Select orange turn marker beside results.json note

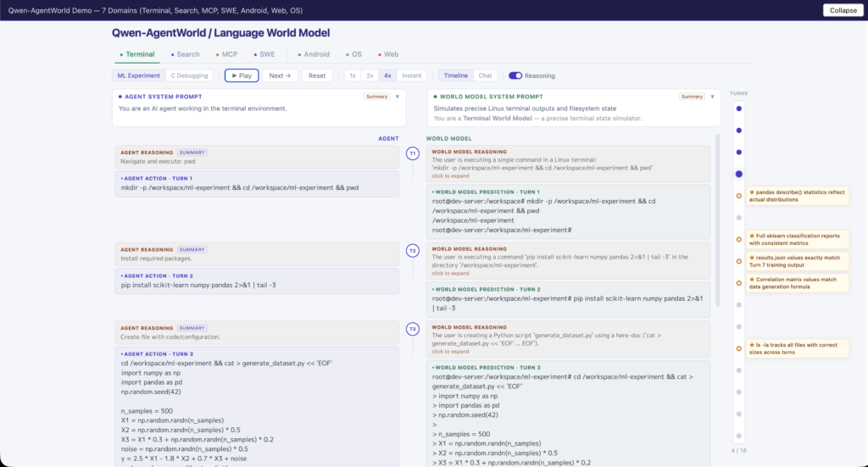click(x=738, y=261)
